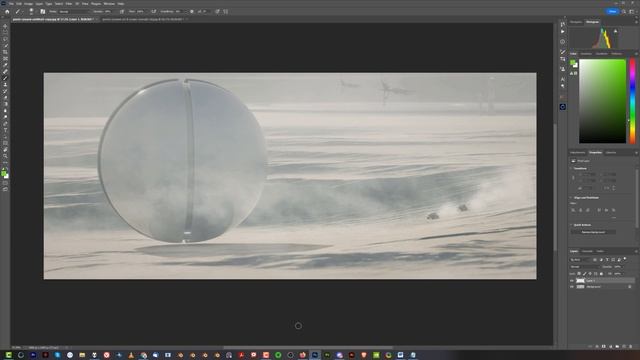Enable airbrush-style build-up
The width and height of the screenshot is (640, 360).
[x=153, y=11]
